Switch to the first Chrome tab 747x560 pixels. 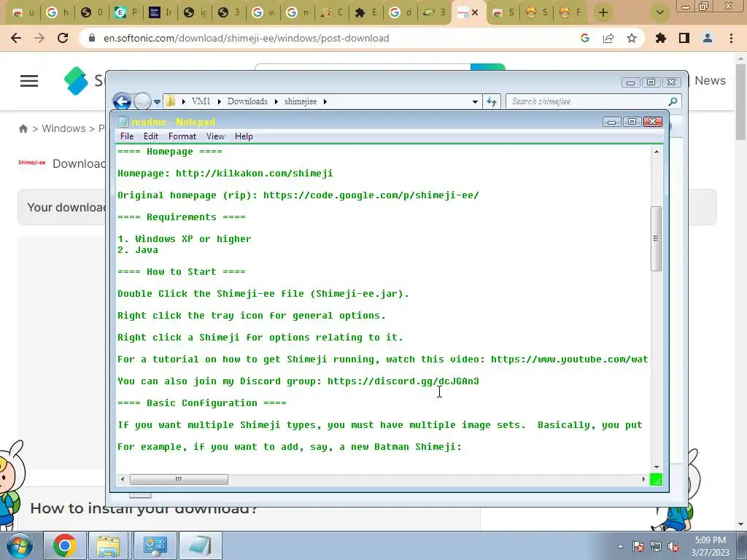coord(23,12)
